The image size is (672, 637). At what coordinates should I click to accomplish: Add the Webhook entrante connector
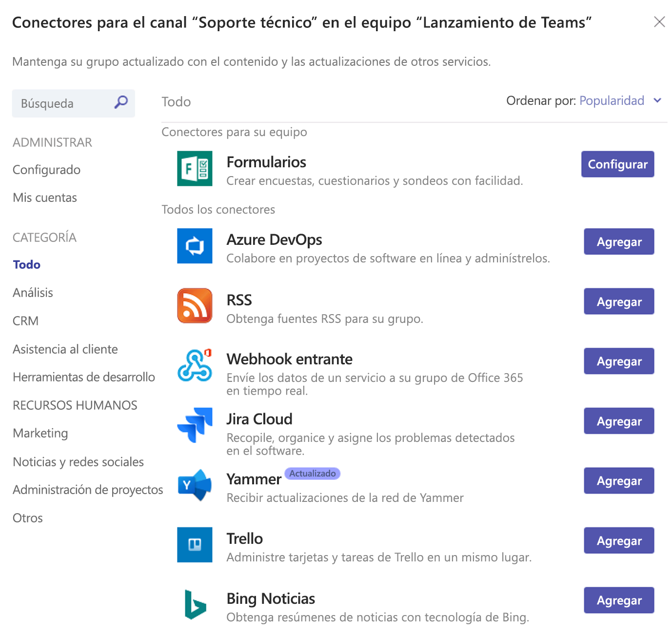tap(619, 361)
